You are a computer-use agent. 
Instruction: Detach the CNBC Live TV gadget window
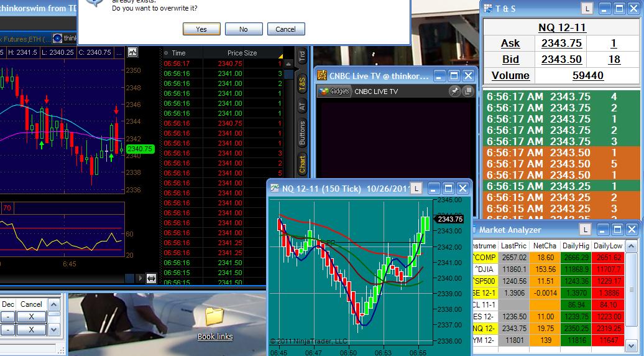point(468,91)
